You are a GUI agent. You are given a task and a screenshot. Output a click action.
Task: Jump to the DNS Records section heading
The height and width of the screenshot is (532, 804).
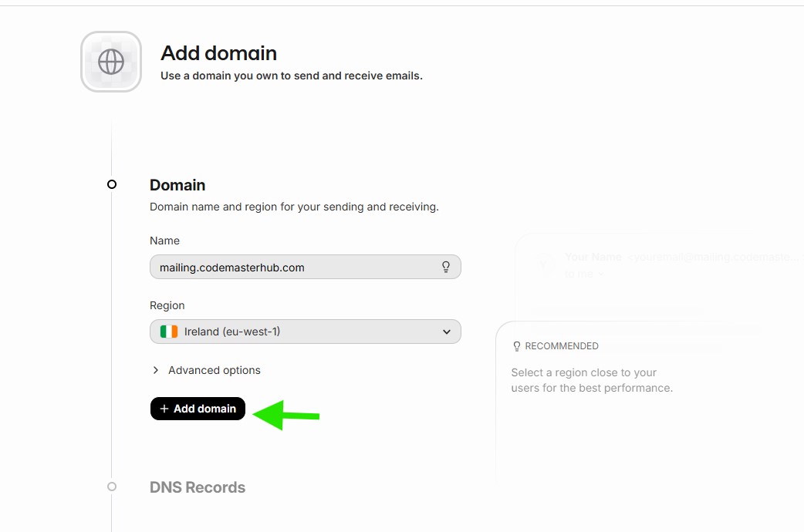point(198,487)
